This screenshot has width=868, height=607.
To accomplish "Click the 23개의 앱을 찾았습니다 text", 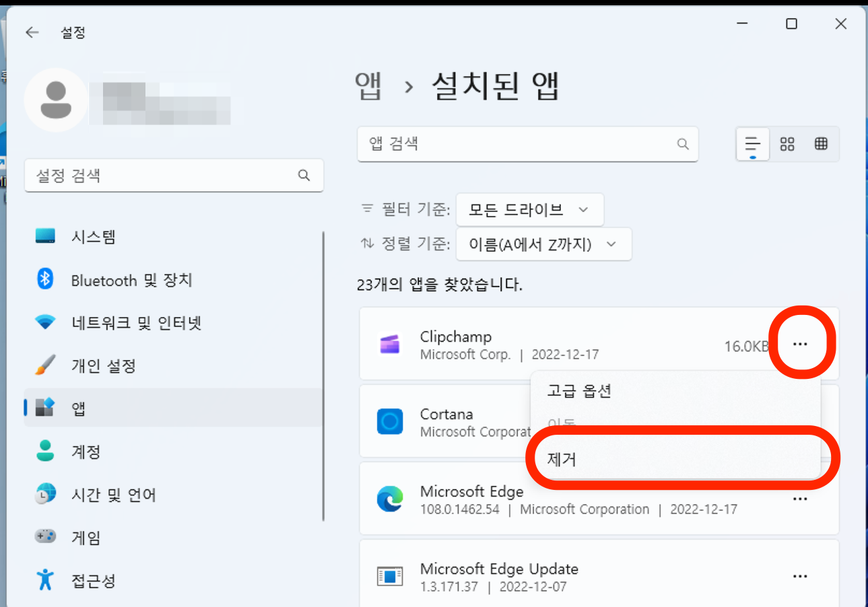I will coord(440,285).
